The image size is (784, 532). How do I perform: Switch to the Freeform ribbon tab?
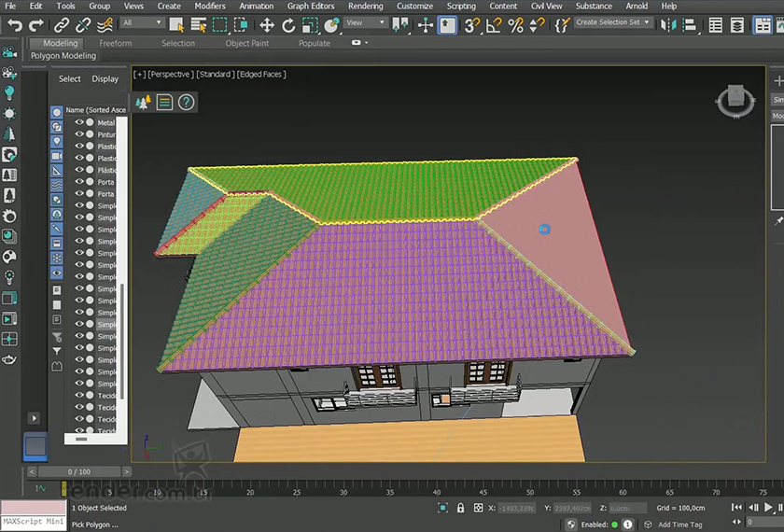pyautogui.click(x=116, y=43)
